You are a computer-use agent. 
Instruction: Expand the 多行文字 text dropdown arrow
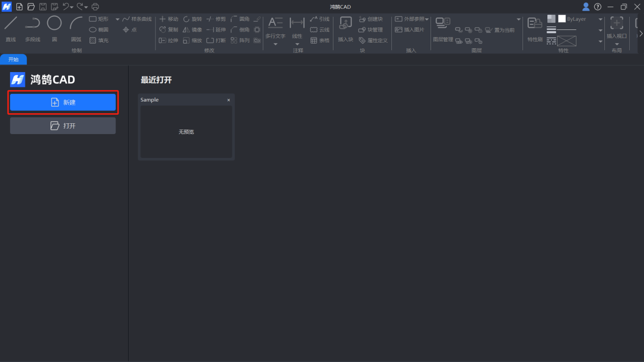pyautogui.click(x=275, y=45)
